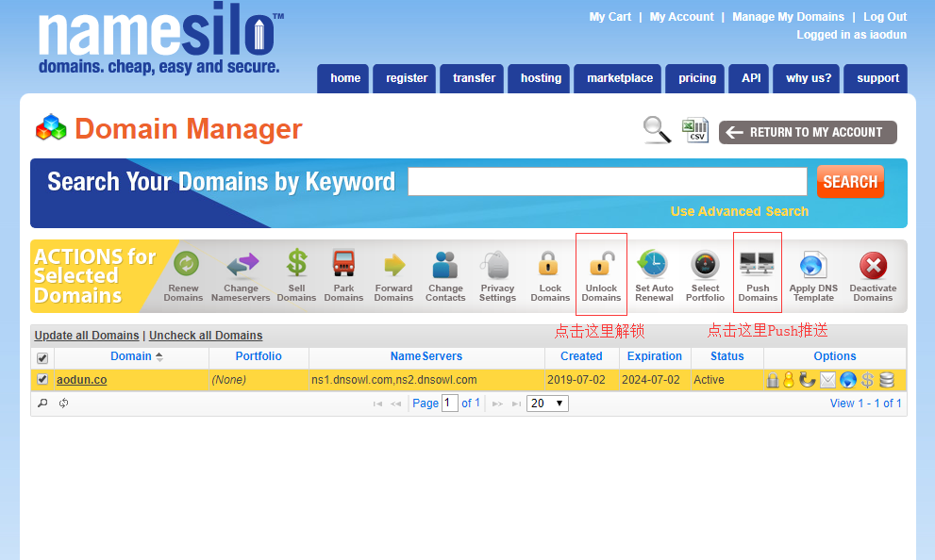Click the magnifying glass icon beside CSV
This screenshot has width=935, height=560.
tap(657, 131)
